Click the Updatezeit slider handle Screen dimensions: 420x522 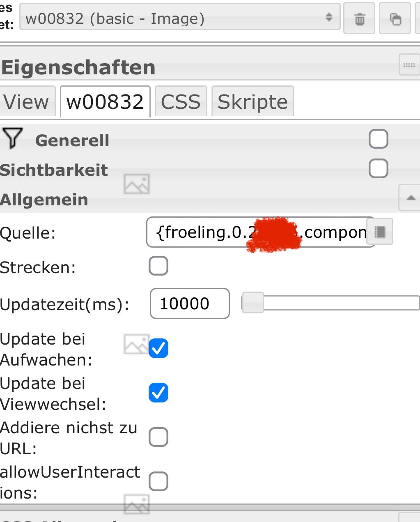point(253,303)
